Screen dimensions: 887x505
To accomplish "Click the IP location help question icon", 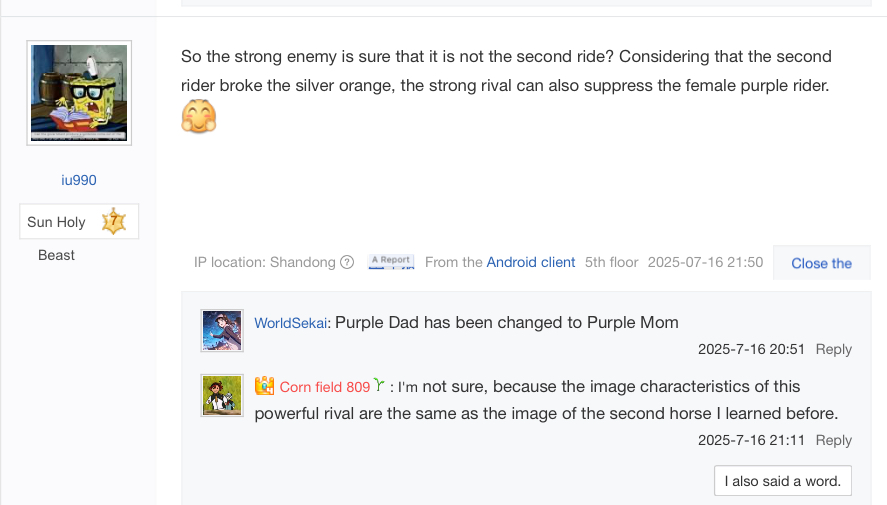I will coord(347,262).
